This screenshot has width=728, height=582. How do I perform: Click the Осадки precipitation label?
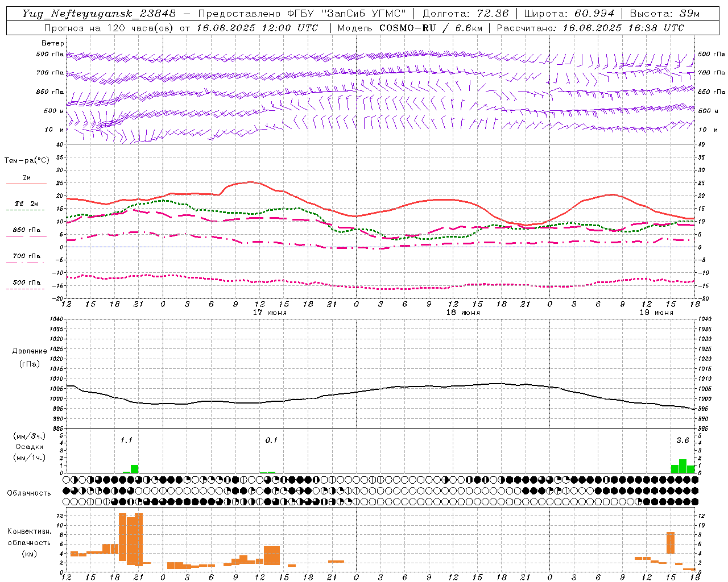click(x=29, y=447)
